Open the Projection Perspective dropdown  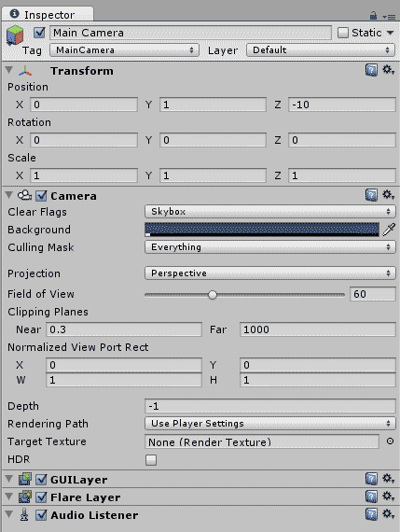click(x=270, y=273)
